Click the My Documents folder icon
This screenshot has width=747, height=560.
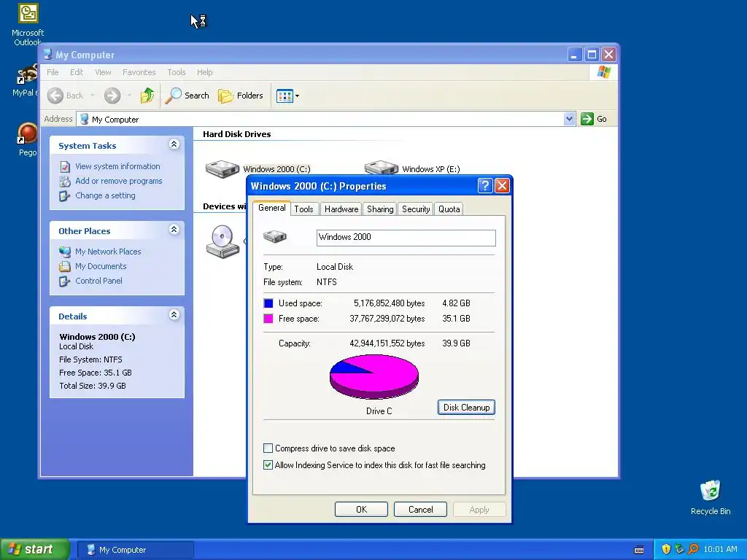65,267
